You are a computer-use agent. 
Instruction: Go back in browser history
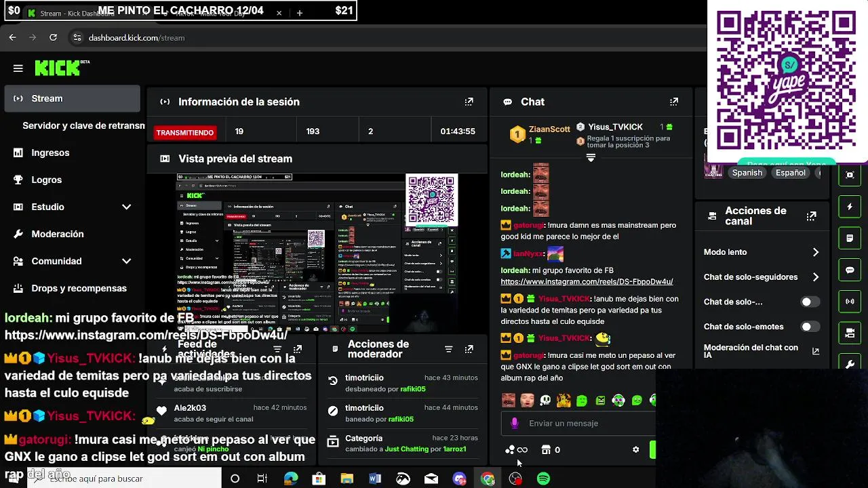pos(12,37)
